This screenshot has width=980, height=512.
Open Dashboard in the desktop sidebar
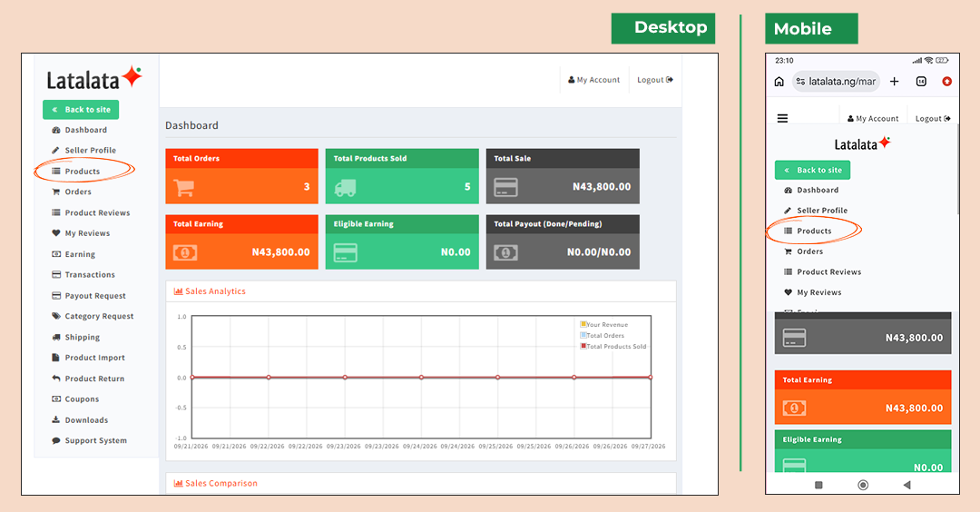[79, 130]
